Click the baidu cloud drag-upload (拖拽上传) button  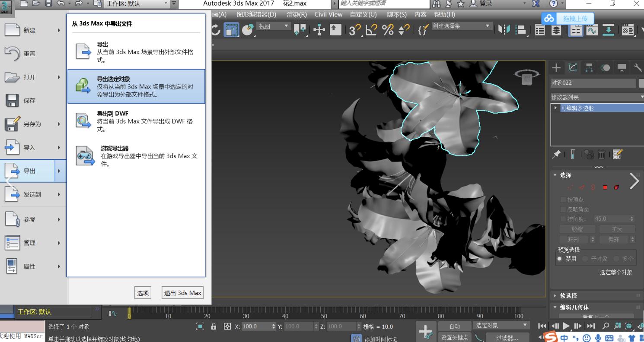pos(567,19)
